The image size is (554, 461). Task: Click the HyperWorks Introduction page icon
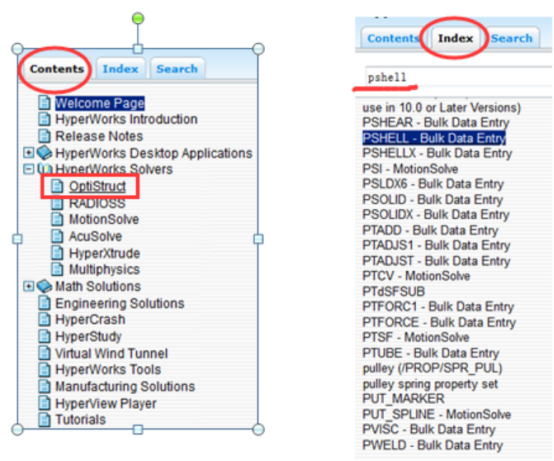point(44,119)
